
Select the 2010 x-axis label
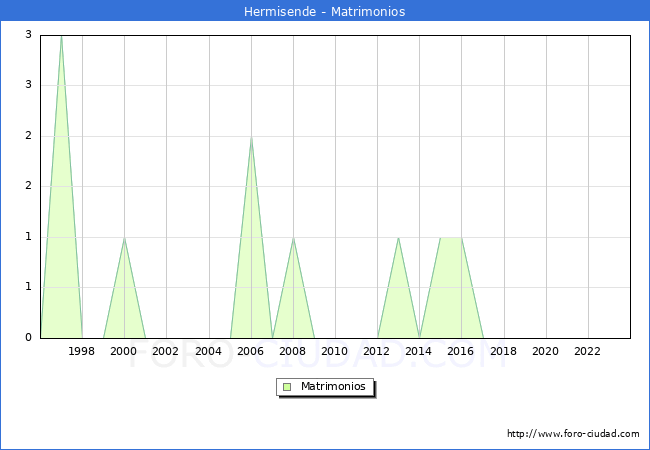tap(335, 351)
